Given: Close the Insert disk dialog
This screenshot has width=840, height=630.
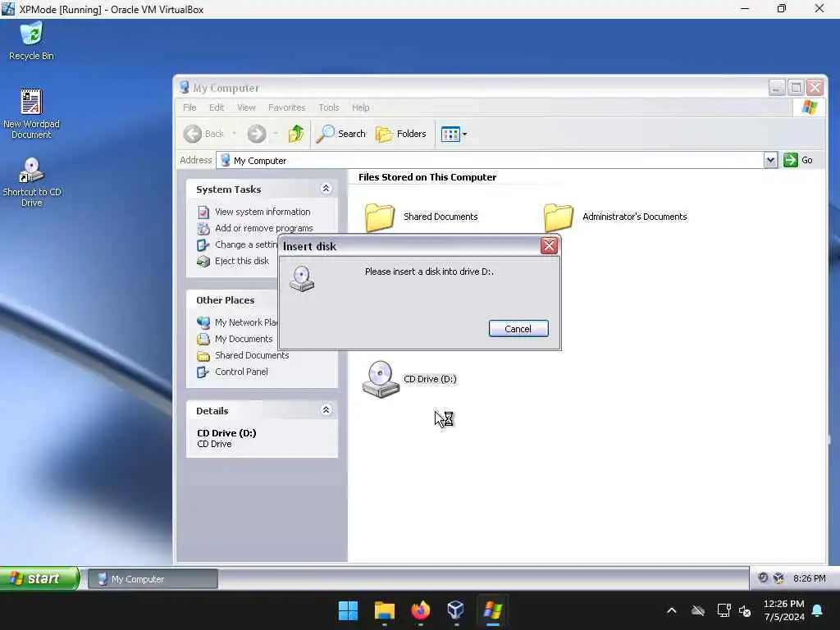Looking at the screenshot, I should (x=549, y=246).
